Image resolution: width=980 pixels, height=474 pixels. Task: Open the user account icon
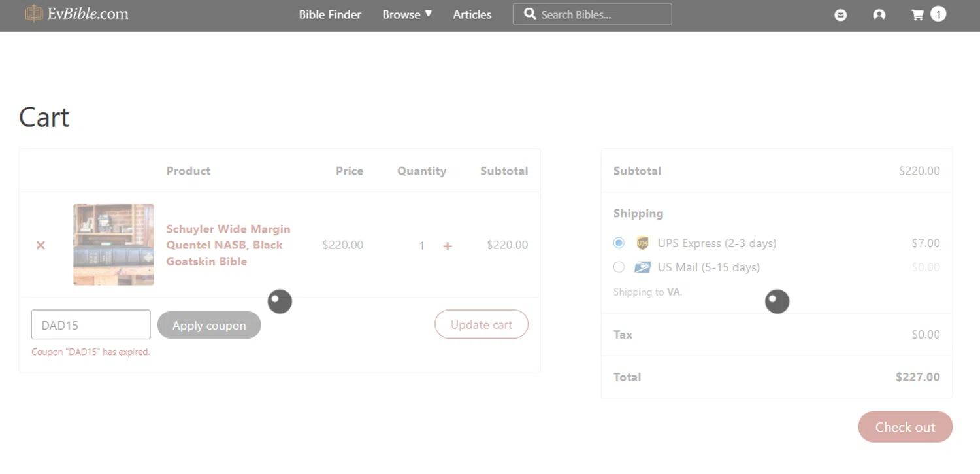(879, 15)
